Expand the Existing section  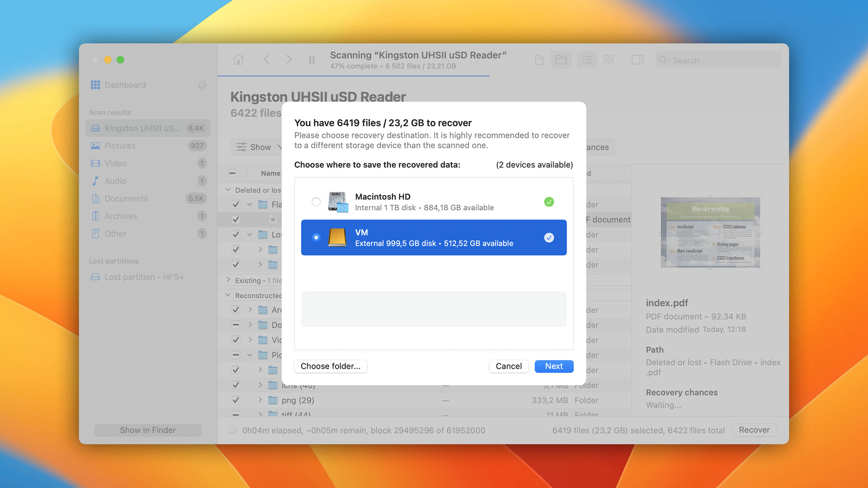228,280
